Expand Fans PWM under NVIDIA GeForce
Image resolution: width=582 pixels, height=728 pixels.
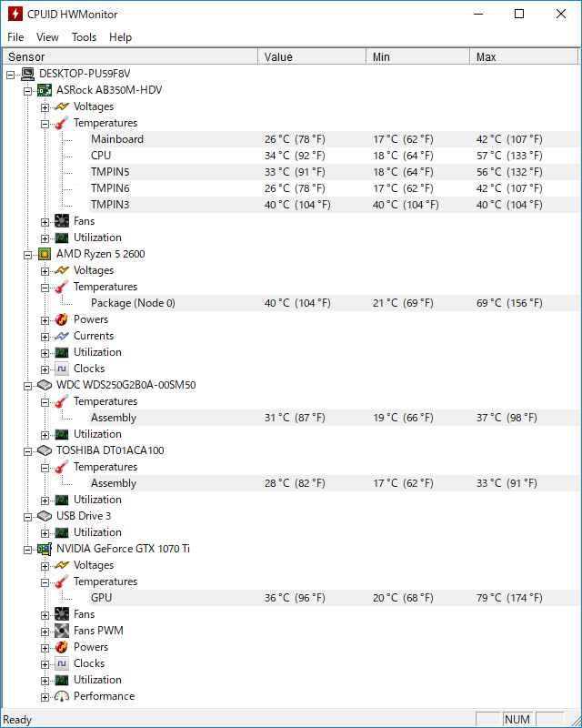pos(45,632)
